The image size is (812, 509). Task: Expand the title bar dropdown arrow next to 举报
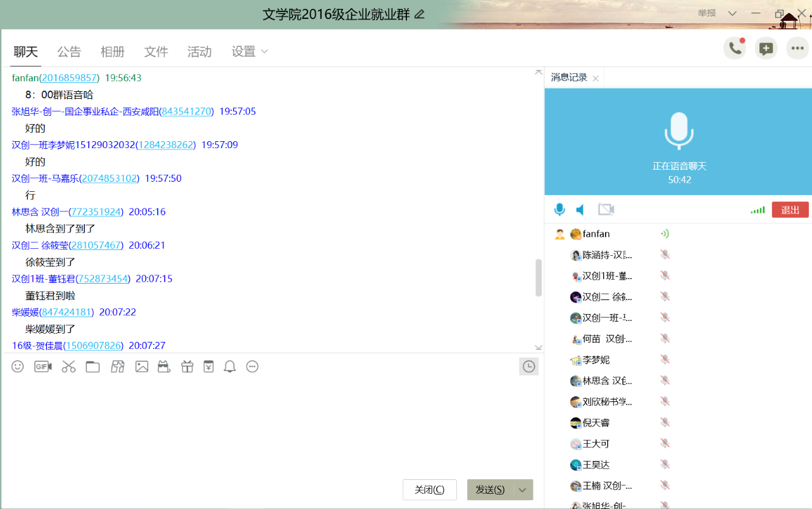[732, 13]
